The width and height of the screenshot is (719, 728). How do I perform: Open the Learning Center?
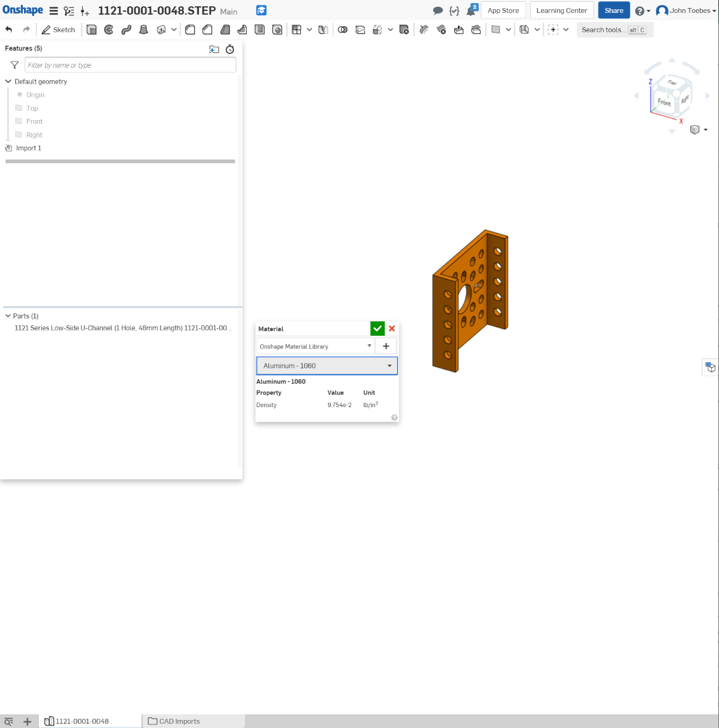click(x=561, y=10)
